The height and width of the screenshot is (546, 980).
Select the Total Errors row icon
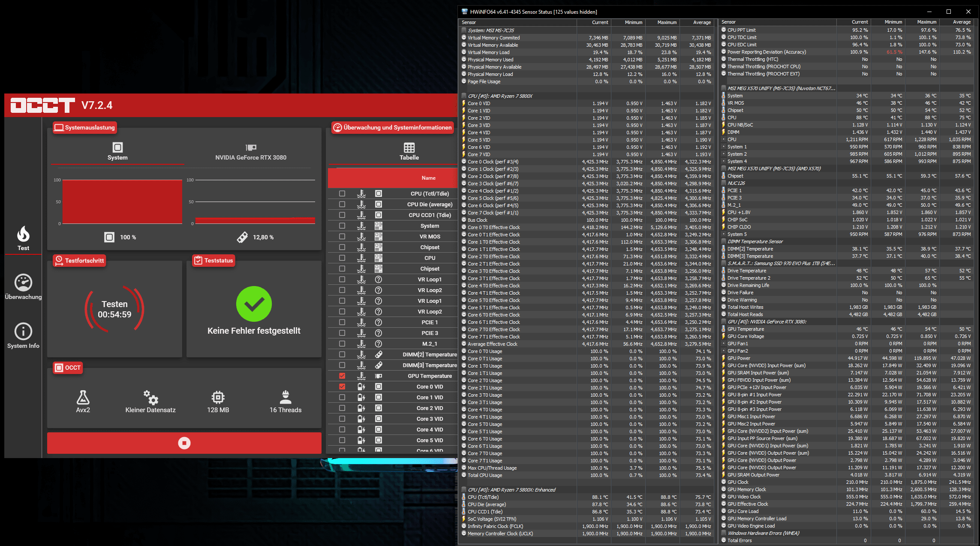[724, 540]
